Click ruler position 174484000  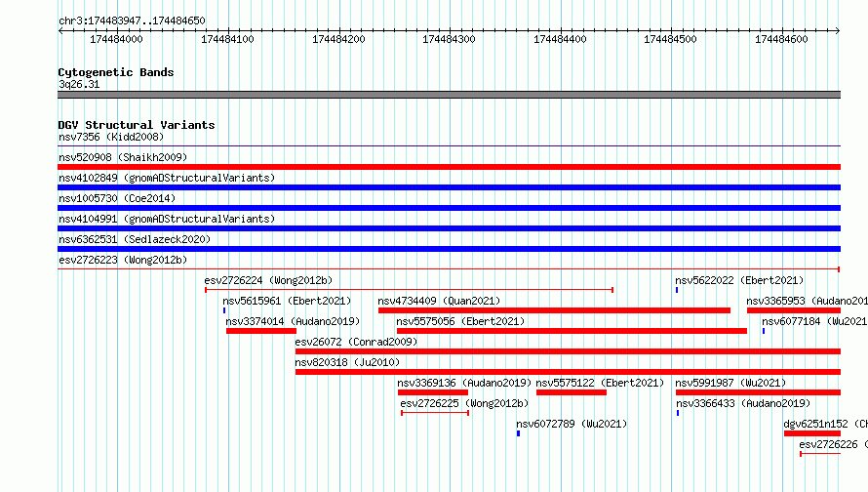tap(116, 39)
